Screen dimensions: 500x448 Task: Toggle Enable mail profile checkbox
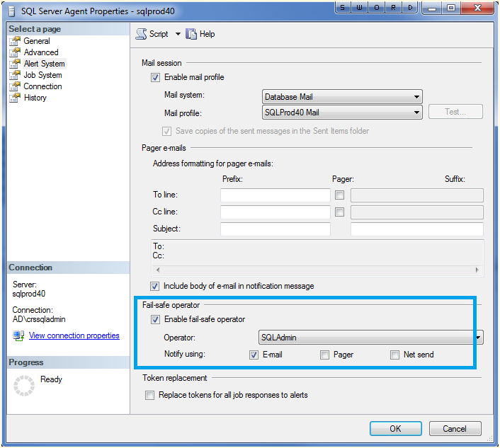156,77
